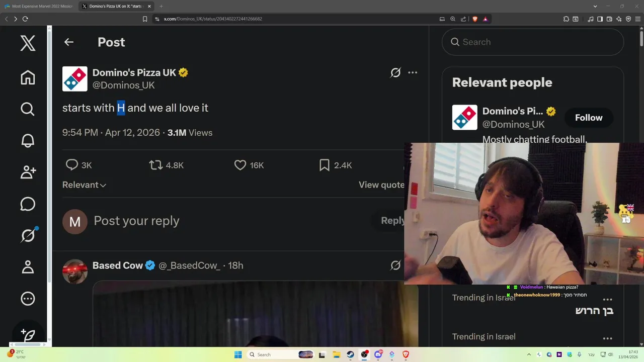Image resolution: width=644 pixels, height=362 pixels.
Task: Open Based Cow's profile name
Action: pyautogui.click(x=118, y=265)
